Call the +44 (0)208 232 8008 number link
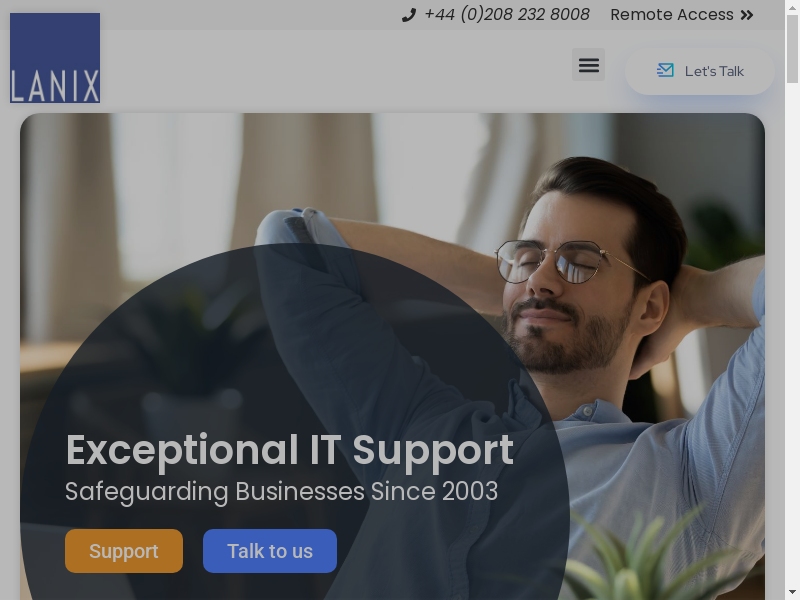 [507, 15]
